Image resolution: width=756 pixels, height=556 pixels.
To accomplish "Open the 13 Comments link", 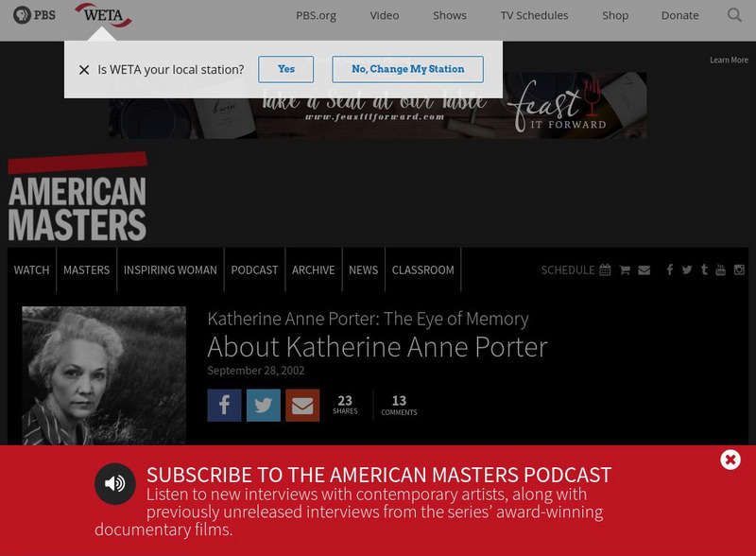I will click(x=399, y=405).
